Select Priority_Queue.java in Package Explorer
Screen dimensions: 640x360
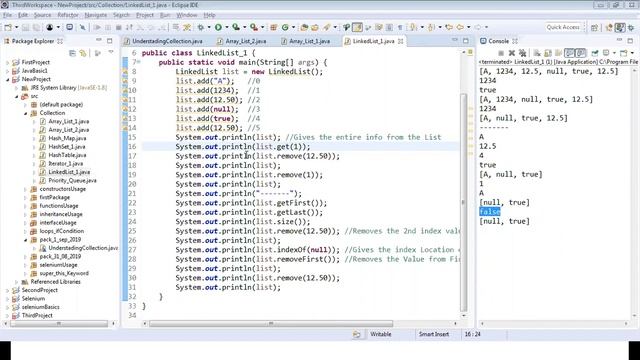[72, 180]
